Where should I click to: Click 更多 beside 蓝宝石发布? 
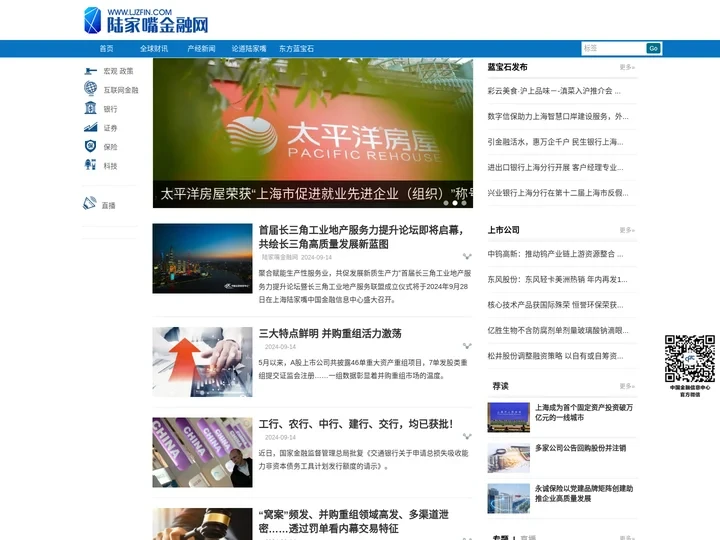[x=627, y=67]
